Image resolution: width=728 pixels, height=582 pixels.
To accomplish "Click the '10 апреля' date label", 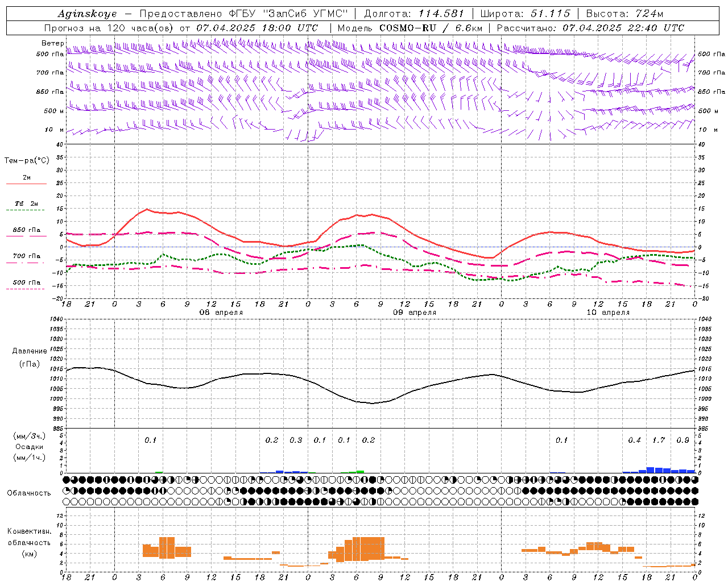I will pos(608,313).
